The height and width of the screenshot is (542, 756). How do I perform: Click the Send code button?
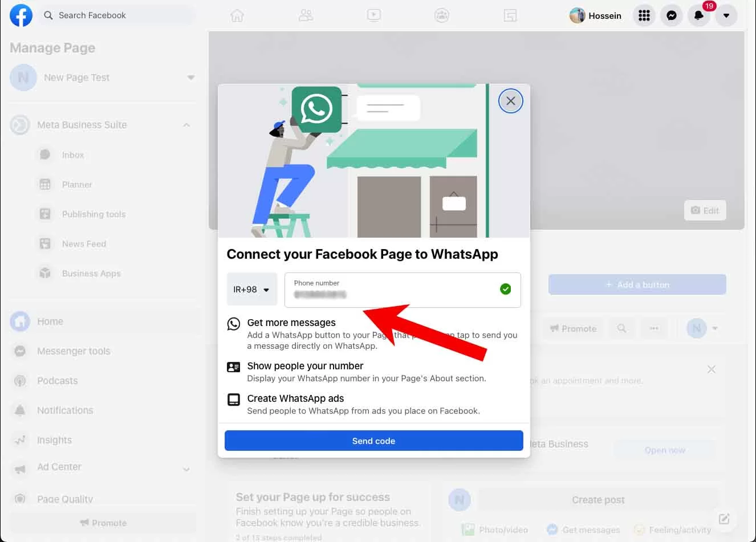tap(373, 441)
